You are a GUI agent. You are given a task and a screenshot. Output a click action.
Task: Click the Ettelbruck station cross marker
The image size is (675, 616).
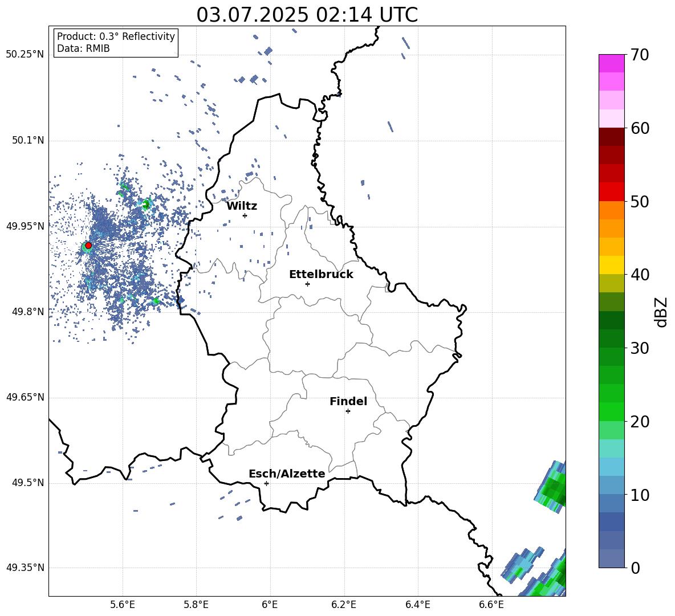pyautogui.click(x=307, y=284)
